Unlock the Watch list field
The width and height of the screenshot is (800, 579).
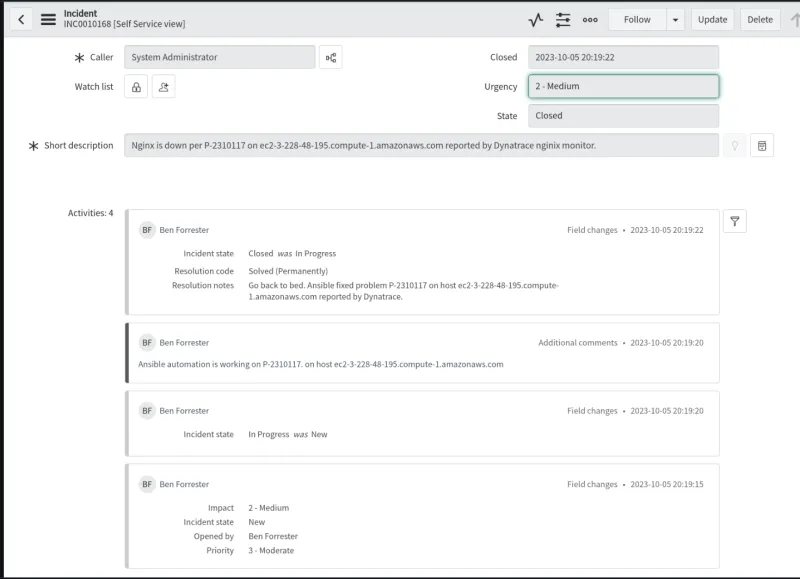(x=136, y=87)
